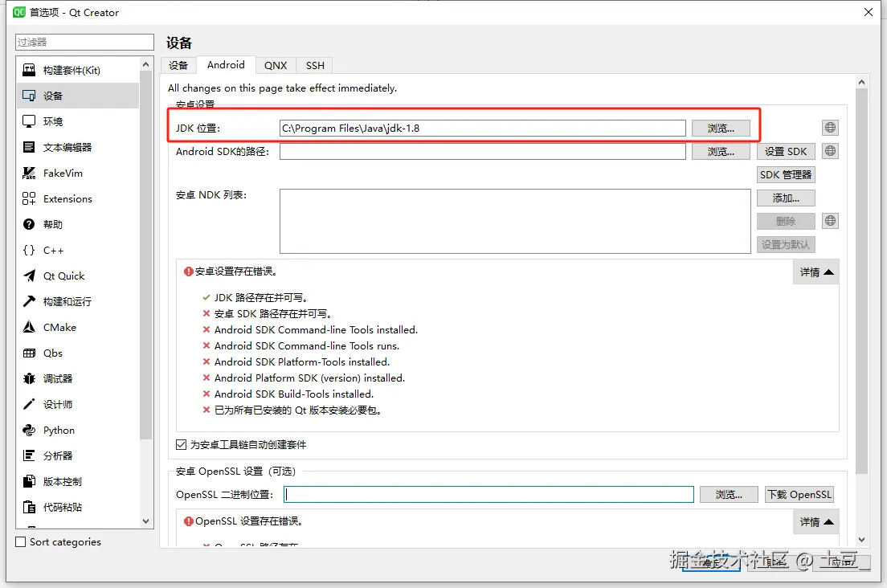
Task: Open NDK download globe icon beside 删除
Action: point(830,221)
